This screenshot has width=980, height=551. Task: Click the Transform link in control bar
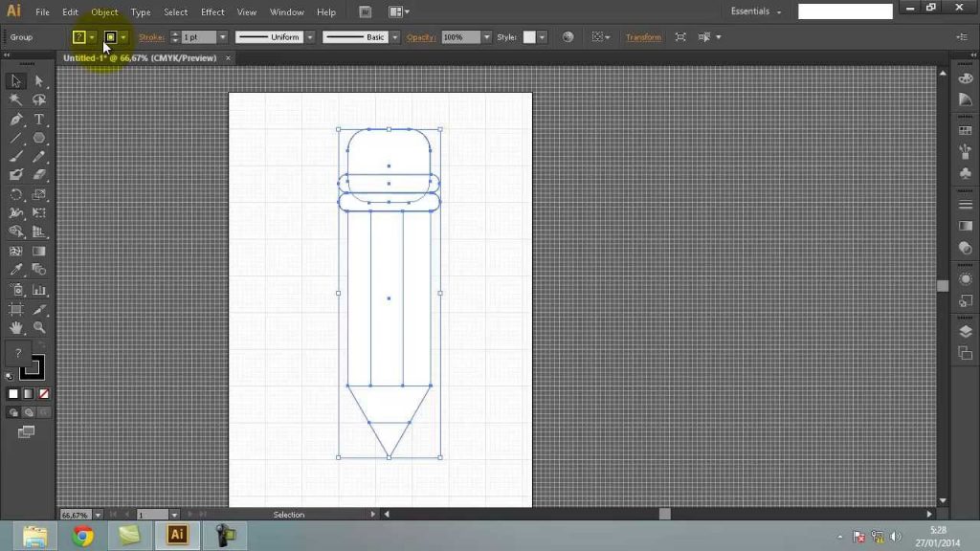coord(642,36)
